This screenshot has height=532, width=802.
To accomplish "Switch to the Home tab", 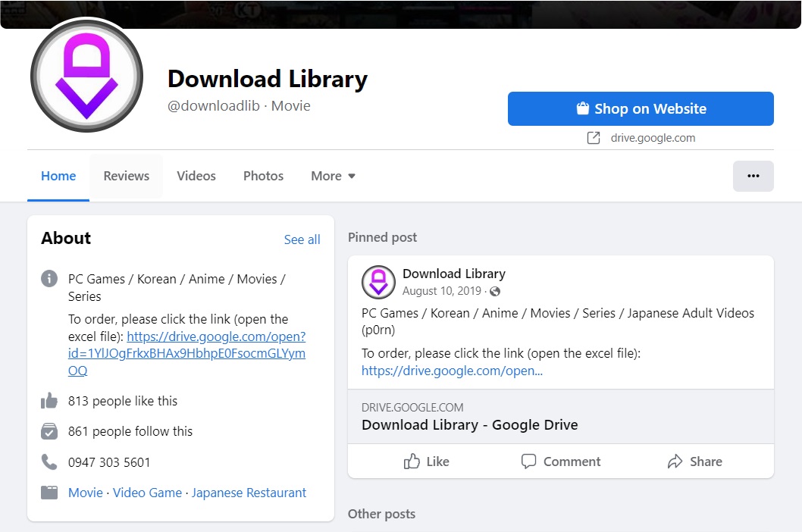I will [58, 176].
